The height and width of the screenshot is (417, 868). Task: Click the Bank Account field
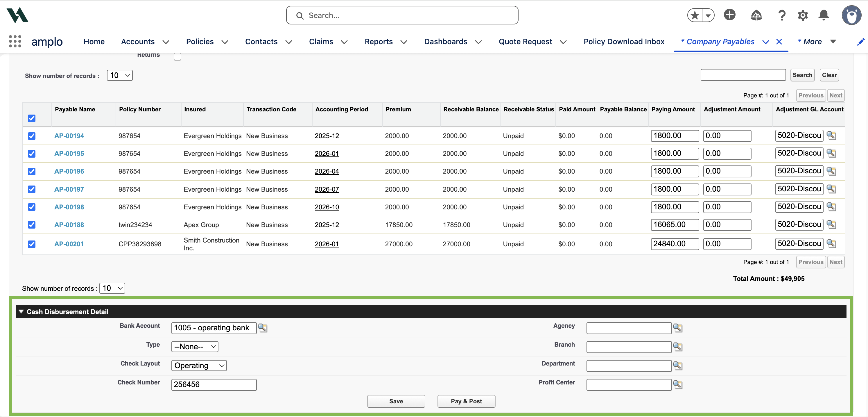coord(214,328)
